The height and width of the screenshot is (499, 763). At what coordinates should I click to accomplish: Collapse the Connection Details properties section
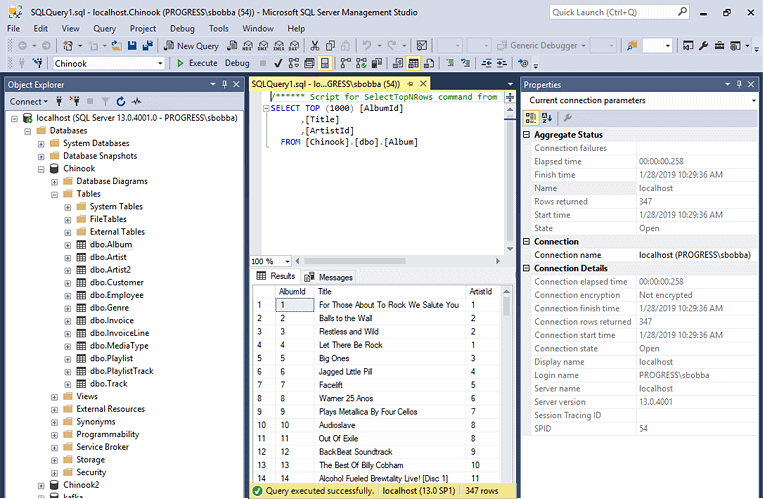(x=527, y=268)
